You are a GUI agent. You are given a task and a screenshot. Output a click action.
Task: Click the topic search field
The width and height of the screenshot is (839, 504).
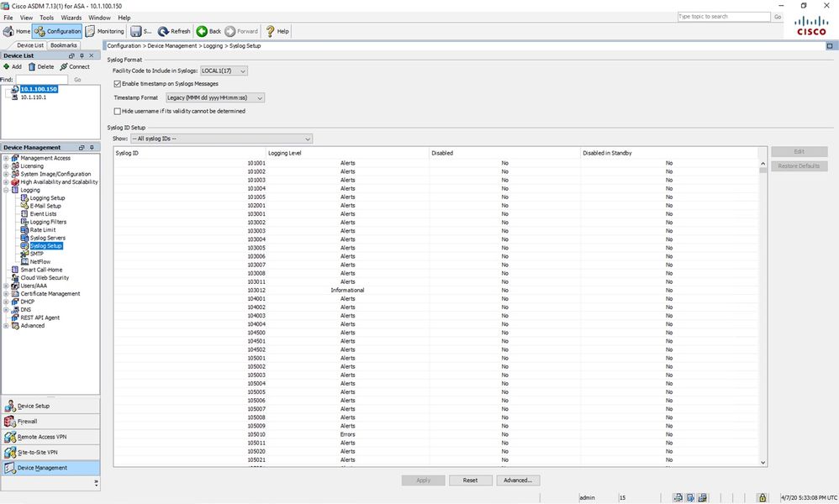(x=724, y=17)
